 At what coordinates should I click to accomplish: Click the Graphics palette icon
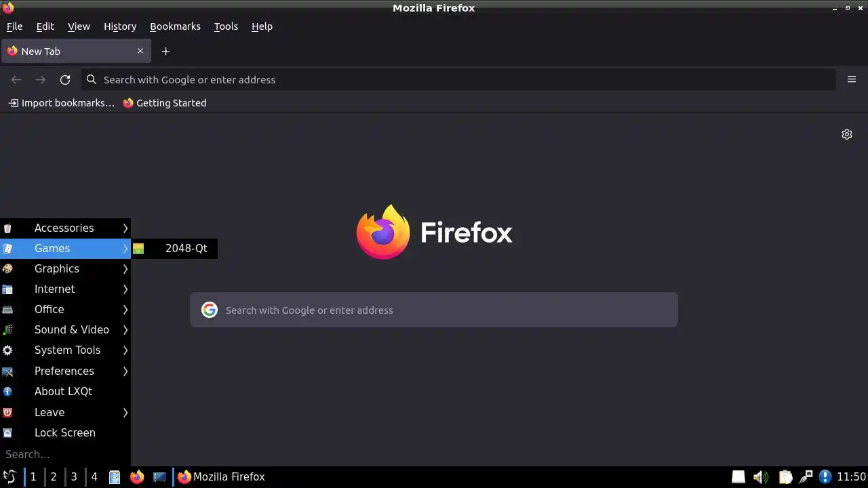coord(7,269)
